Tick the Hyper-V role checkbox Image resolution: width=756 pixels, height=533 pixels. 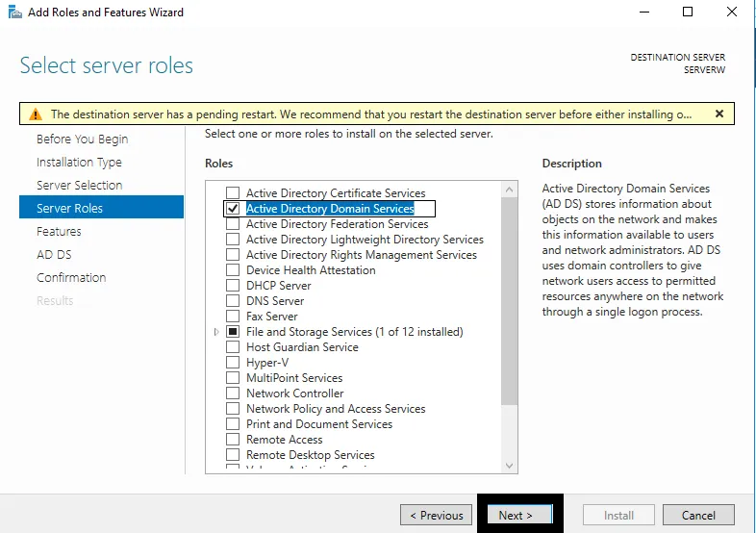coord(233,363)
